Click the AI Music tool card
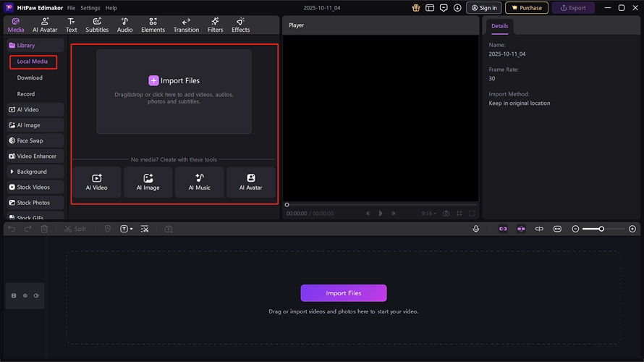The image size is (644, 362). click(x=199, y=182)
